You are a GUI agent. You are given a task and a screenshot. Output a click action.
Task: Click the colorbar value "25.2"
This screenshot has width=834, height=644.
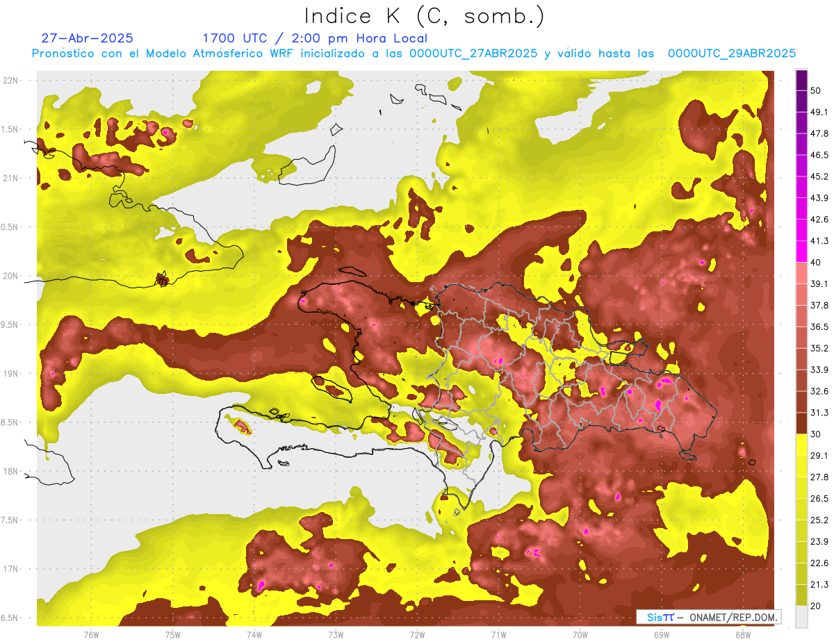pos(819,520)
